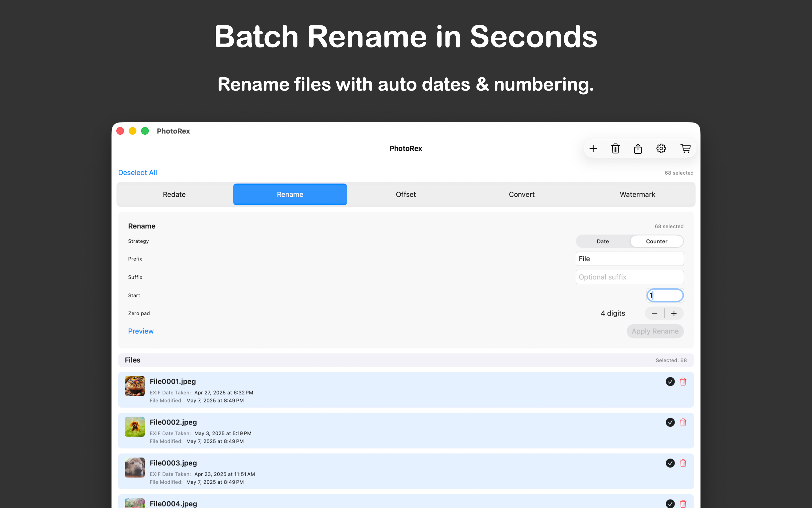Click the Preview link
Screen dimensions: 812x508
click(141, 331)
